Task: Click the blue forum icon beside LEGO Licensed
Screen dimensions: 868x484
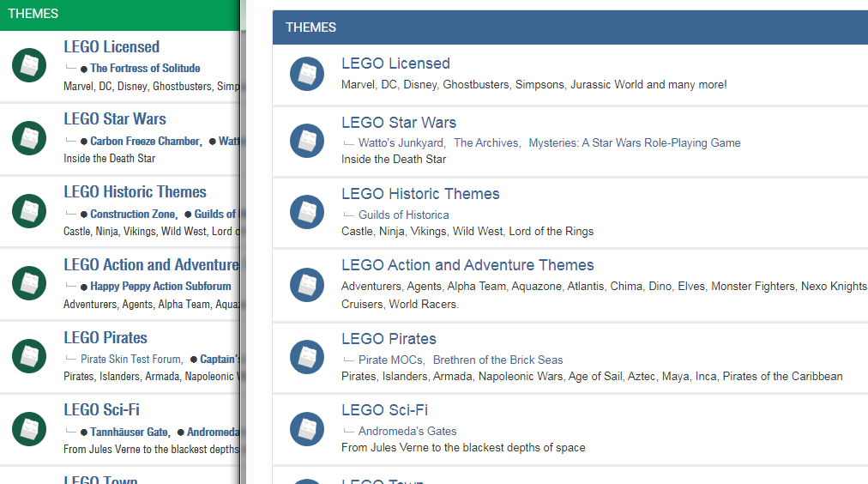Action: tap(307, 74)
